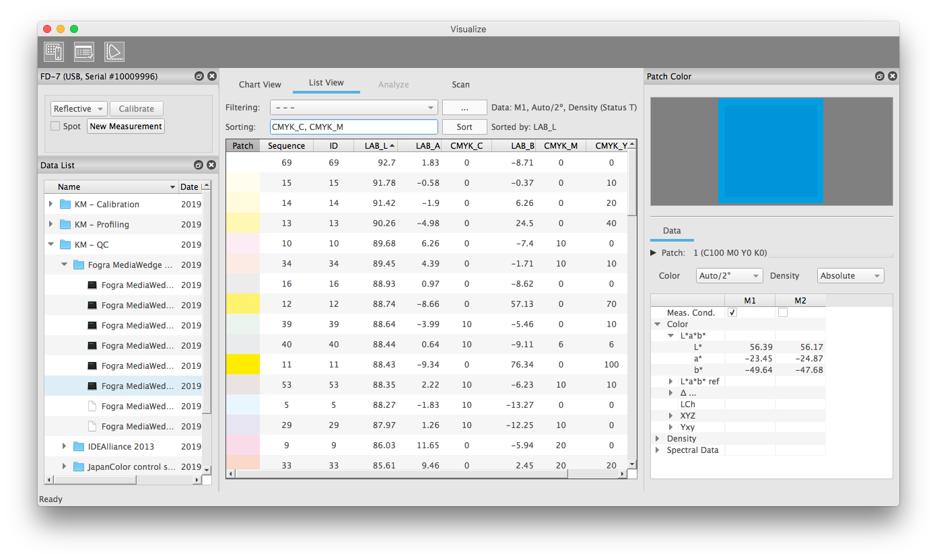The width and height of the screenshot is (937, 560).
Task: Click the New Measurement button
Action: [x=126, y=127]
